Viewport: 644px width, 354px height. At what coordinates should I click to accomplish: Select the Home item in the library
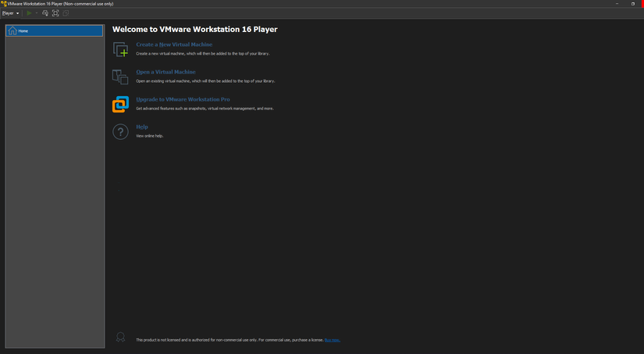(54, 30)
